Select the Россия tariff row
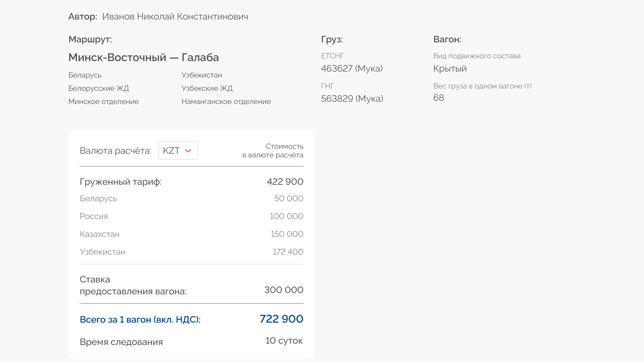The image size is (644, 362). [94, 216]
